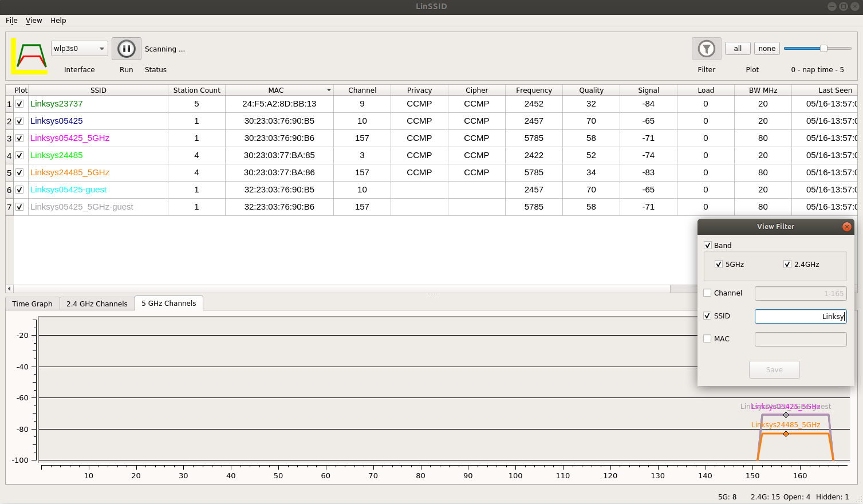The width and height of the screenshot is (863, 504).
Task: Sort by the BW MHz column header
Action: click(x=763, y=90)
